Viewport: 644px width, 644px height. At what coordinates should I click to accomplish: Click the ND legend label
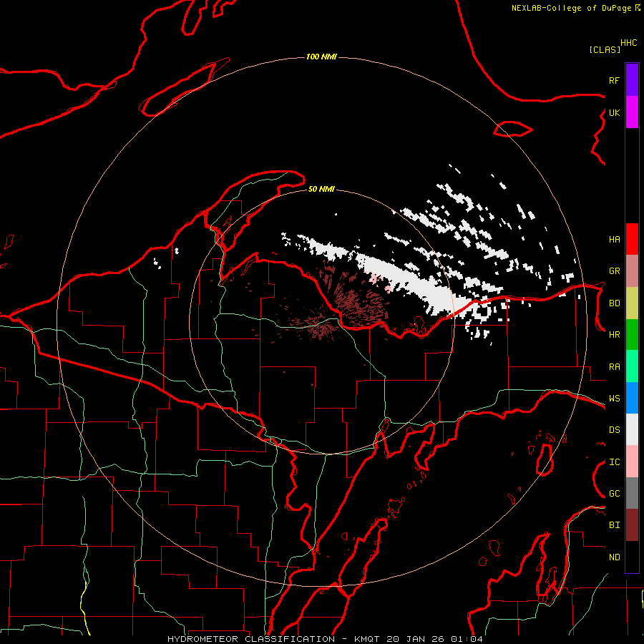pos(614,557)
